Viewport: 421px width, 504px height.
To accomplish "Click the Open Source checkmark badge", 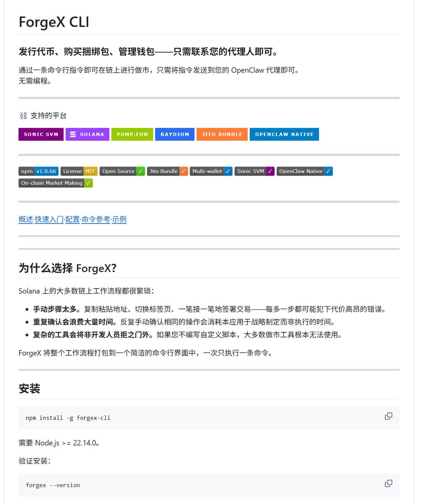I will coord(122,171).
